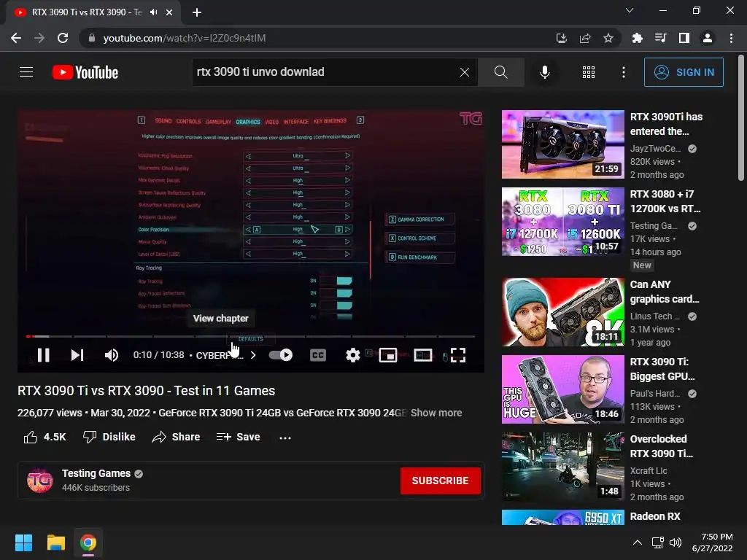The width and height of the screenshot is (747, 560).
Task: Turn on closed captions
Action: tap(318, 355)
